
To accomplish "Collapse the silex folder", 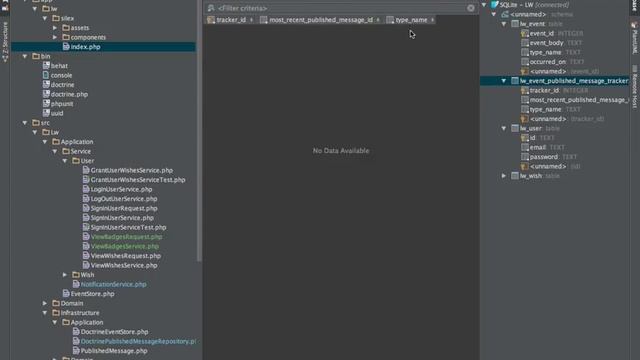I will tap(45, 18).
